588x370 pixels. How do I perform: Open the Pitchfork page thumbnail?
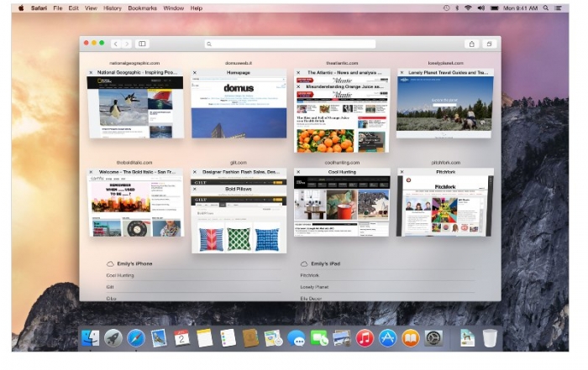coord(444,206)
